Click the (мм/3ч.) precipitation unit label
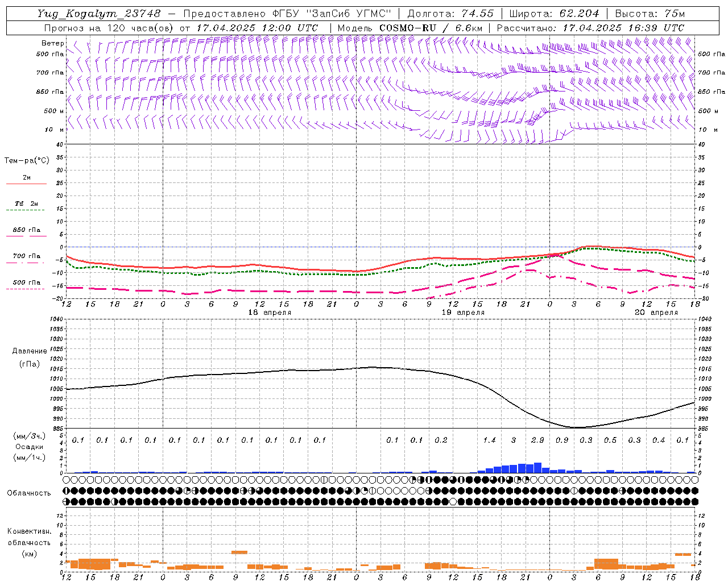Image resolution: width=728 pixels, height=582 pixels. tap(29, 436)
